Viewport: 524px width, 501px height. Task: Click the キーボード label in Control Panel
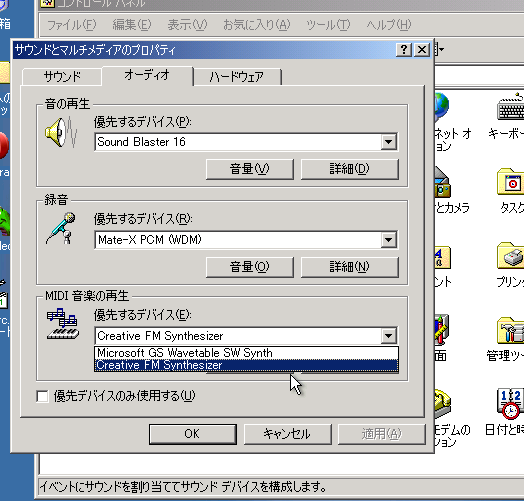[506, 134]
